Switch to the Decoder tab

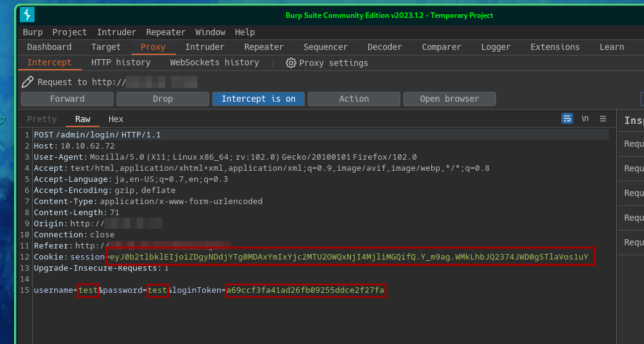tap(384, 47)
